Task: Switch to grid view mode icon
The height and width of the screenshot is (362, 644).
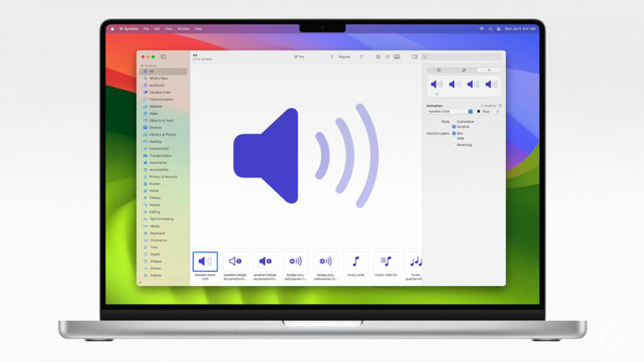Action: click(378, 57)
